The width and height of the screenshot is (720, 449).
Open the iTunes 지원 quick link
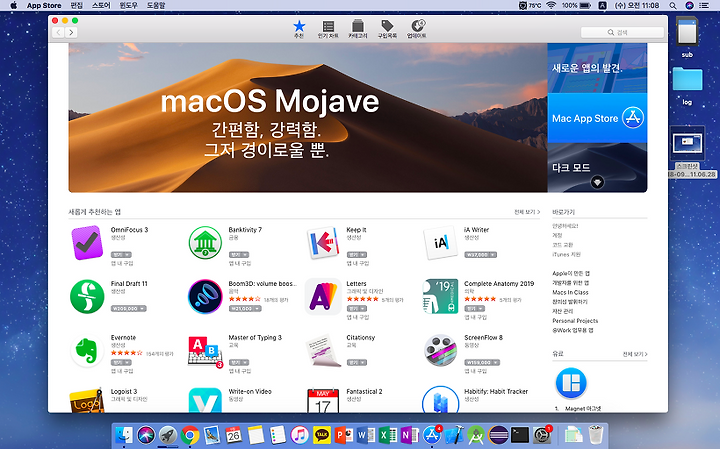tap(566, 254)
